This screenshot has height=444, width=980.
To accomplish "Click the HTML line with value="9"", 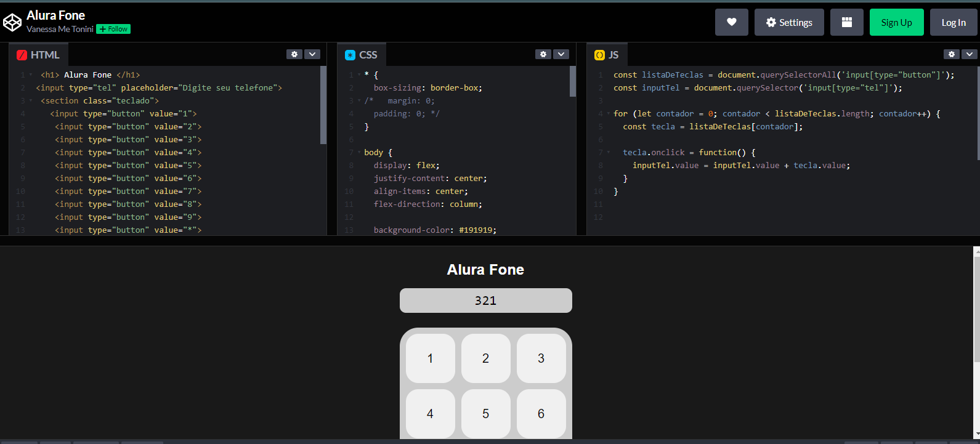I will [128, 217].
